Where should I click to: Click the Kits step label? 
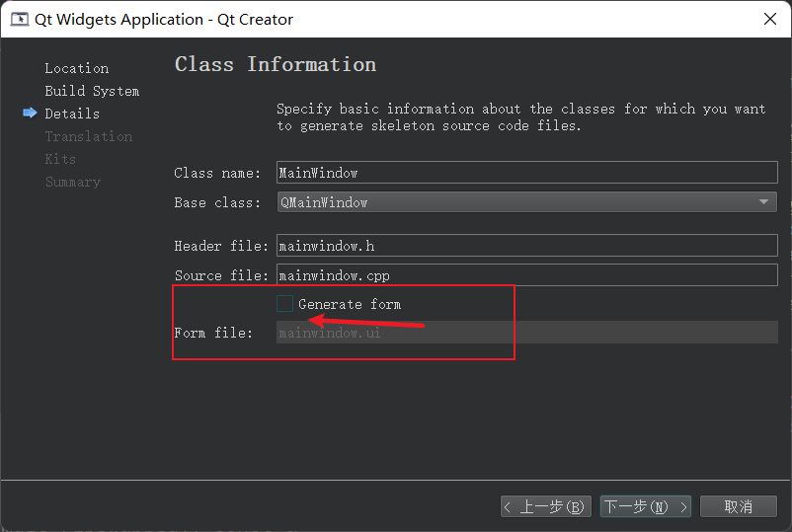pos(60,159)
